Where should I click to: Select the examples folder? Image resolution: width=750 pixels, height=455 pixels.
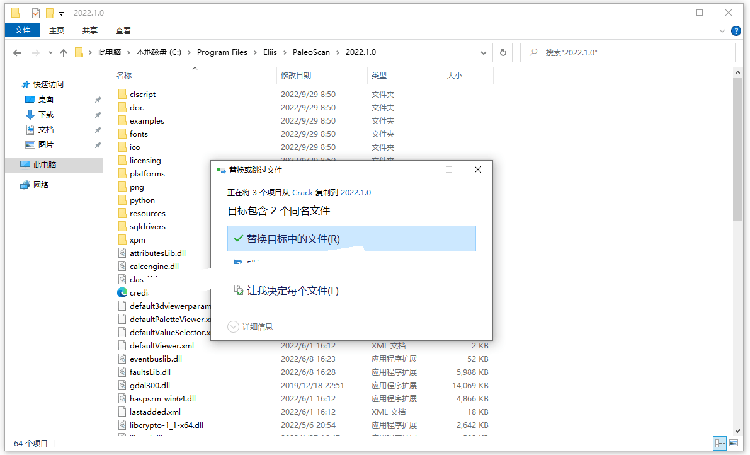pos(142,121)
